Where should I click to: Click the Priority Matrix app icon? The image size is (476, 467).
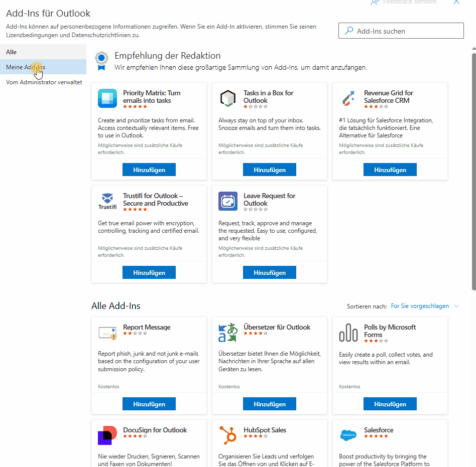point(107,98)
